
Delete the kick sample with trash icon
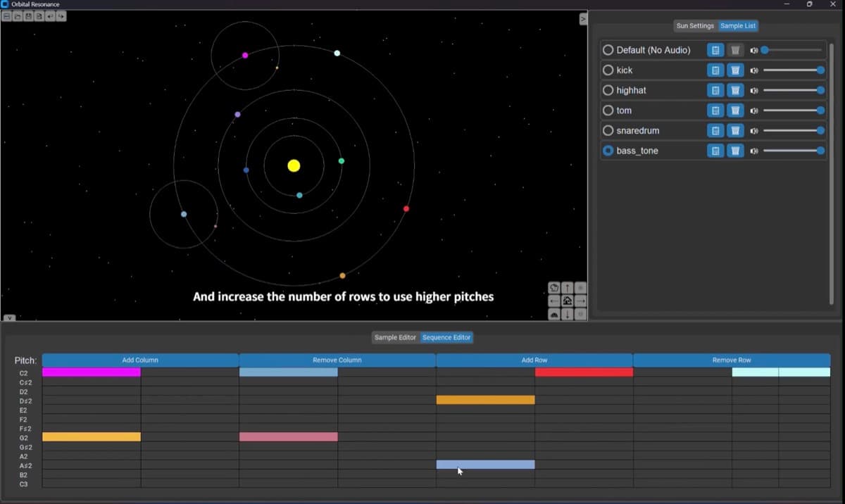click(735, 70)
